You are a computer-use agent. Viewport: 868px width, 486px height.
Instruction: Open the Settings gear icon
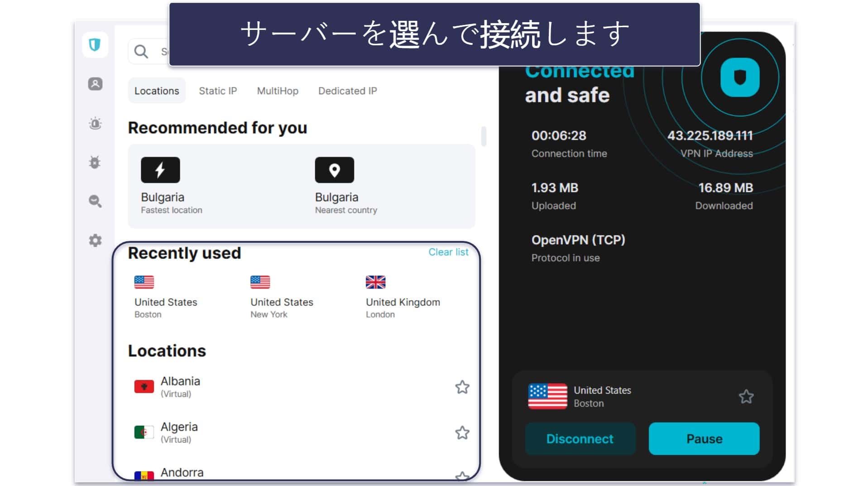click(95, 240)
